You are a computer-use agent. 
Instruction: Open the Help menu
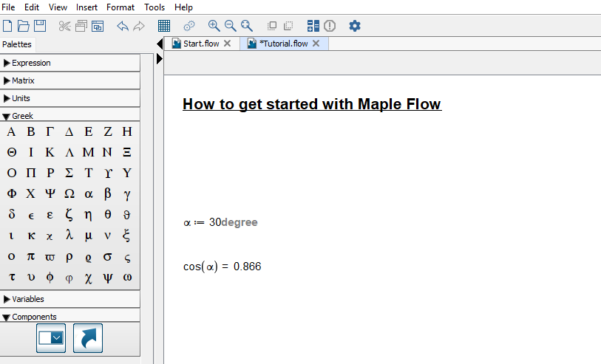[x=183, y=7]
